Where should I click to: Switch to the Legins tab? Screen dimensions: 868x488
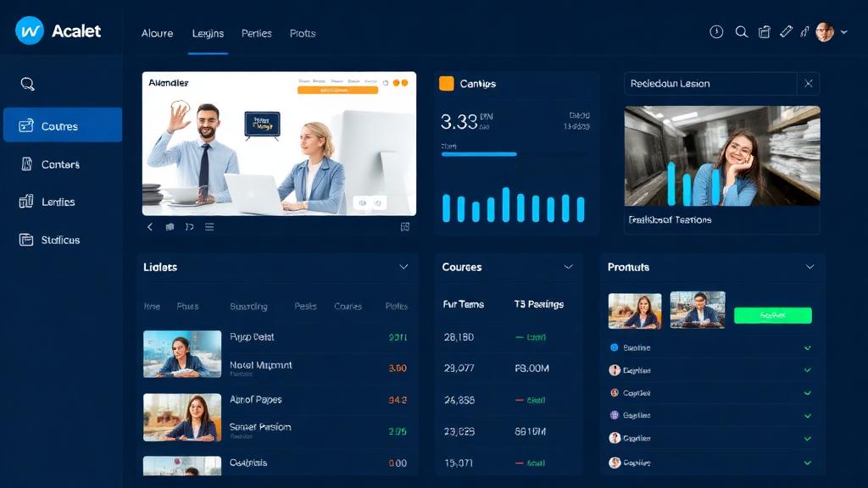coord(208,33)
